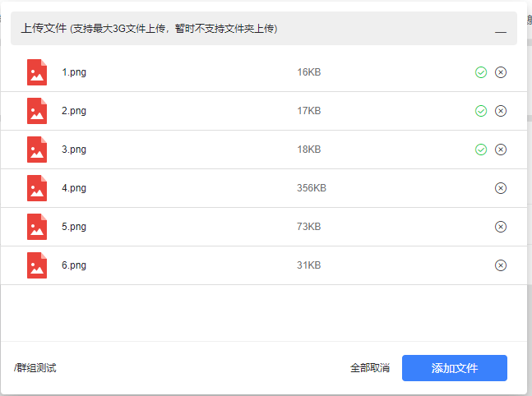This screenshot has width=532, height=396.
Task: Remove 5.png from the queue
Action: click(501, 227)
